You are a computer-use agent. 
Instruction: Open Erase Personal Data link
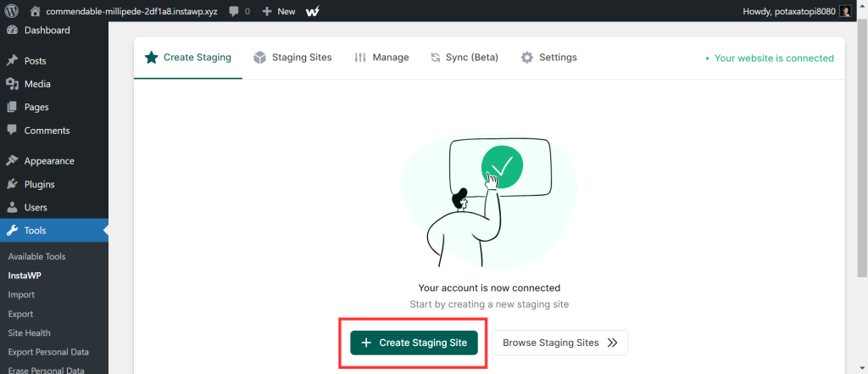point(46,370)
